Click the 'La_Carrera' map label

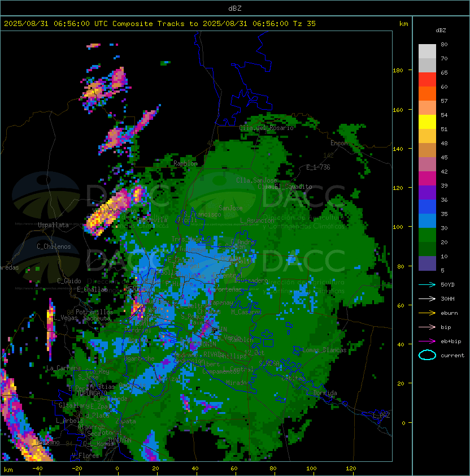click(x=63, y=368)
